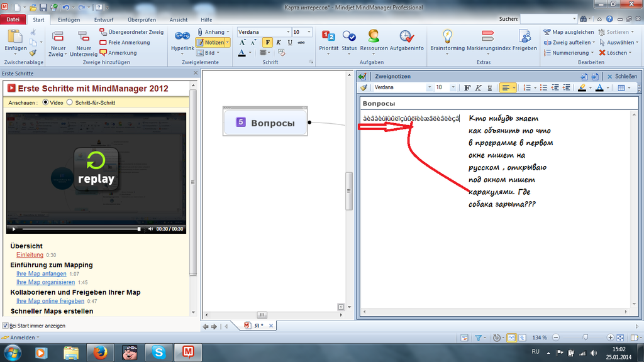Open the Ansicht ribbon tab

pos(179,19)
